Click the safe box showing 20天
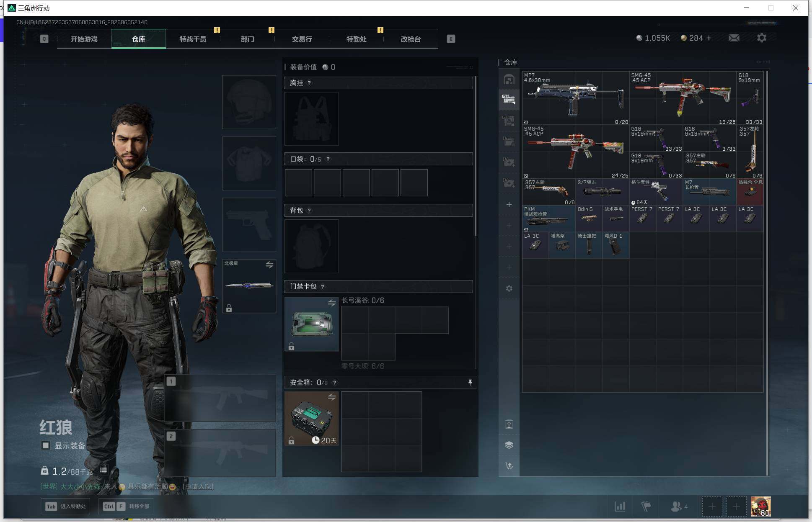This screenshot has width=812, height=522. tap(311, 418)
